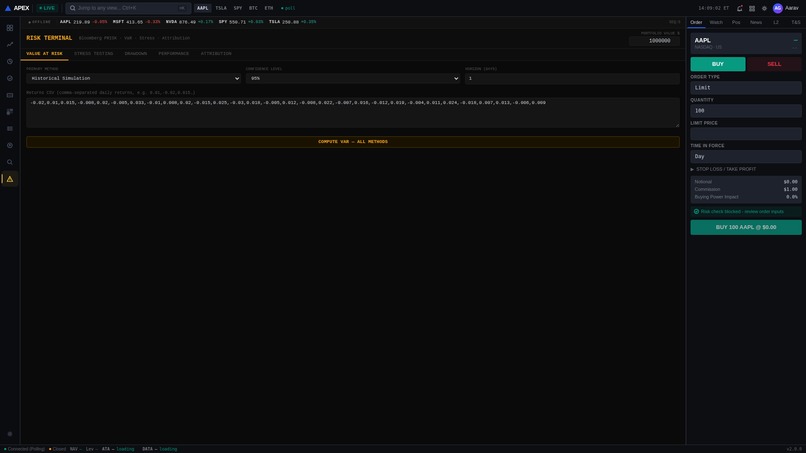The image size is (806, 453).
Task: Open the T&S tab in right panel
Action: point(796,22)
